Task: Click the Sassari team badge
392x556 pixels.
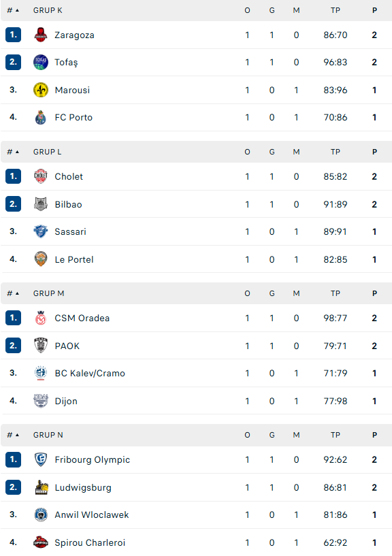Action: pos(41,231)
